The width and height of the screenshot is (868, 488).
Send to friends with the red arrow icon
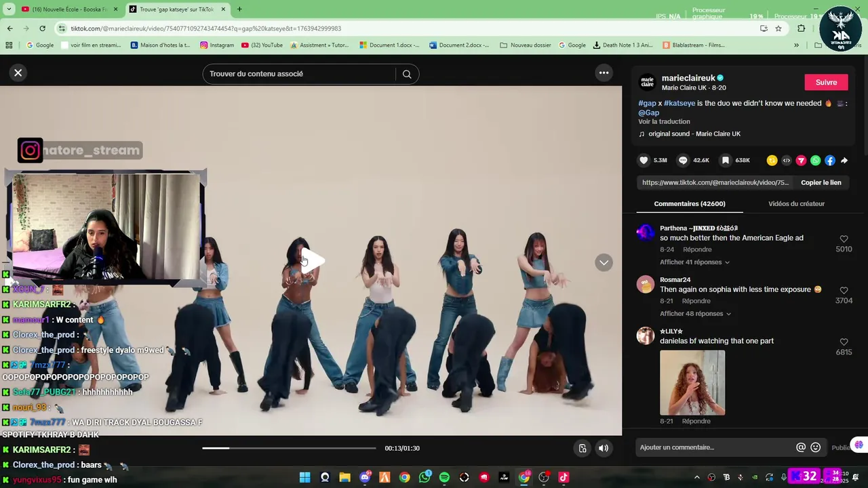coord(801,161)
